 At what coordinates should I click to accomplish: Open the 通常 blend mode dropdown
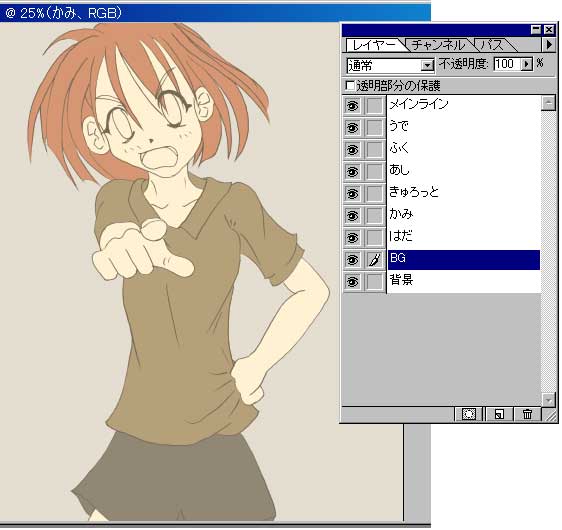coord(390,65)
